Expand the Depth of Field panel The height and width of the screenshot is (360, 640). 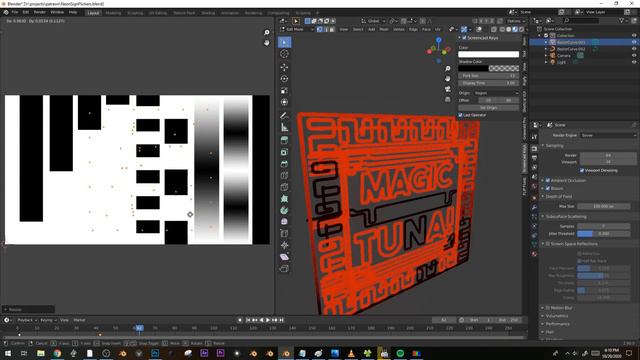pos(559,196)
